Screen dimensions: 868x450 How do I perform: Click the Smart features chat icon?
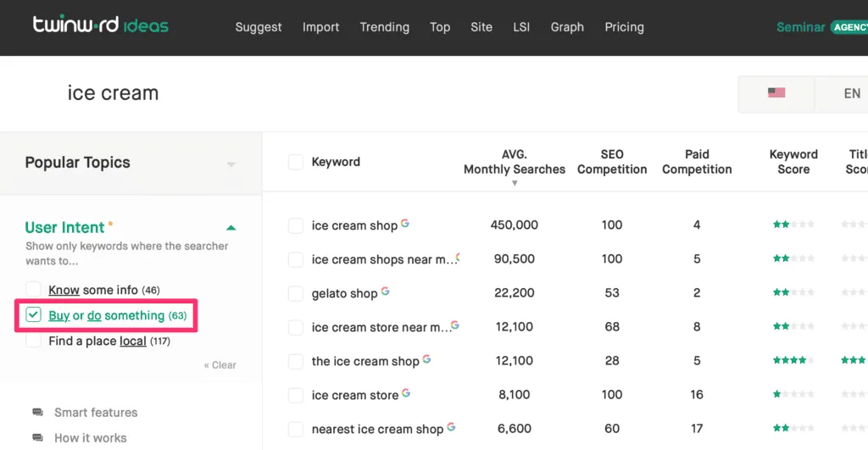[37, 413]
